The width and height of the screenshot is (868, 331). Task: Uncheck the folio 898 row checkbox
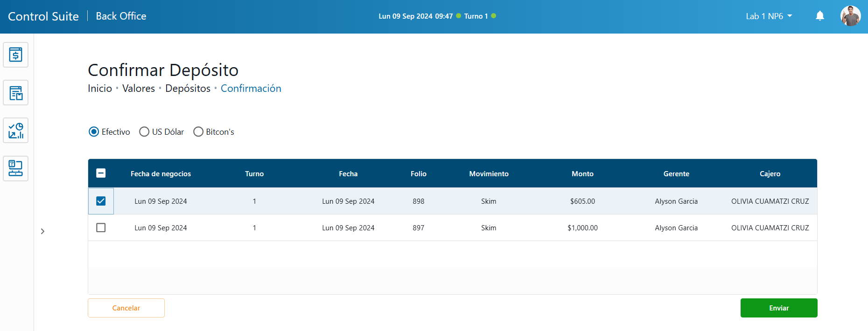coord(101,201)
